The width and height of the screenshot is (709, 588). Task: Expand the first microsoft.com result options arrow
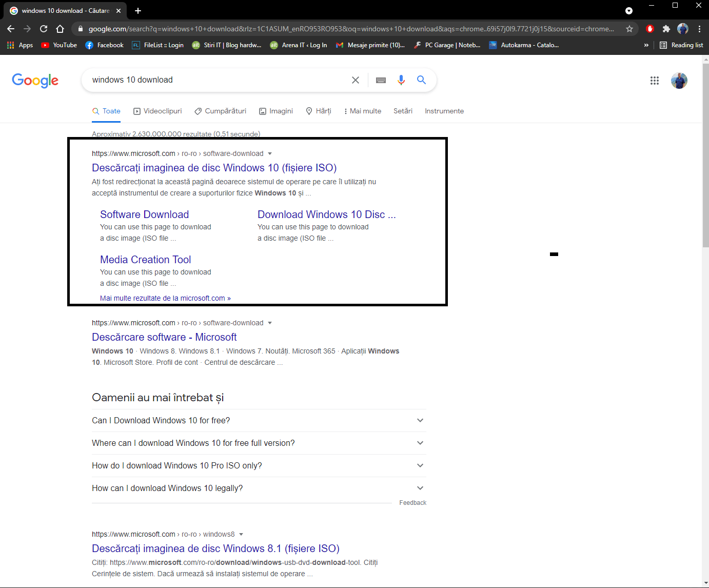coord(270,153)
